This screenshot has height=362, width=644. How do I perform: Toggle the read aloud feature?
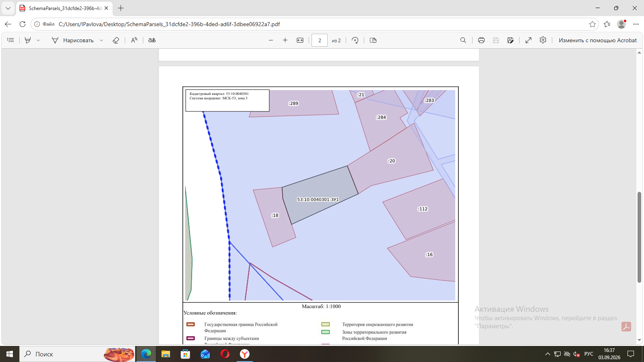[134, 40]
